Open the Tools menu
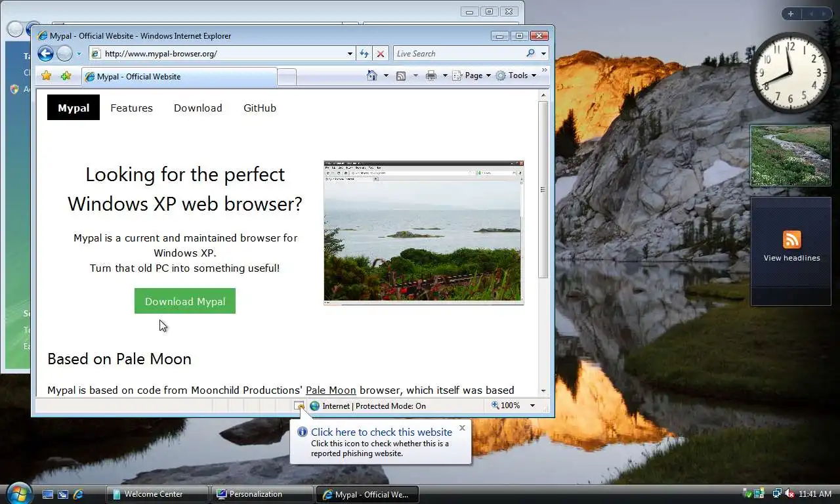This screenshot has width=840, height=504. click(x=516, y=75)
